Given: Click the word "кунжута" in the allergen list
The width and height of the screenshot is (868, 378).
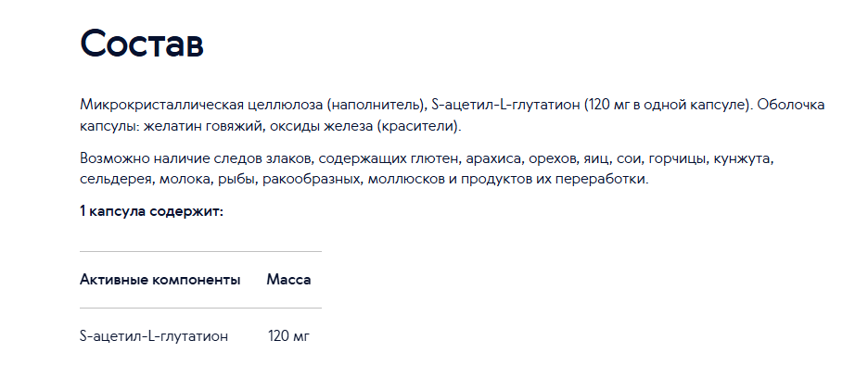Looking at the screenshot, I should [742, 158].
